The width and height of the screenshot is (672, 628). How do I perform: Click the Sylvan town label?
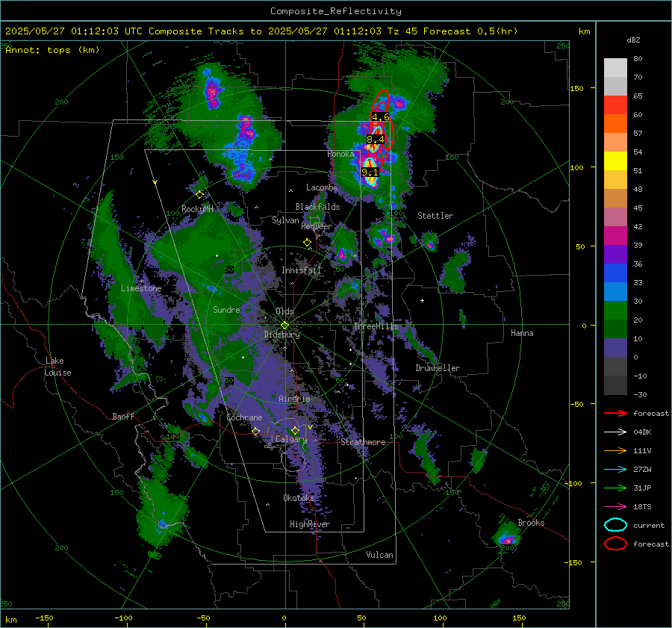click(285, 220)
